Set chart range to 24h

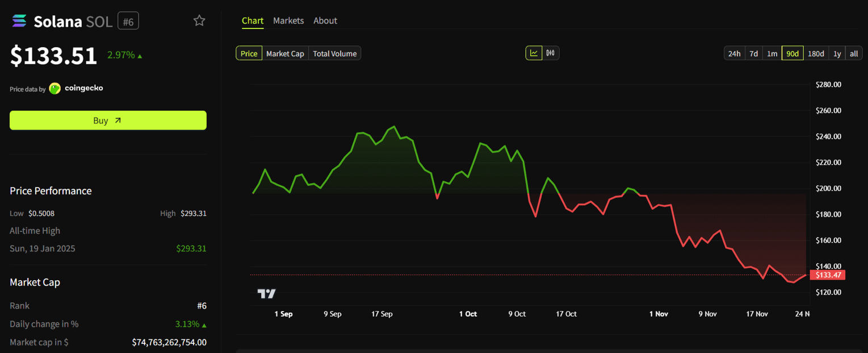pyautogui.click(x=734, y=53)
